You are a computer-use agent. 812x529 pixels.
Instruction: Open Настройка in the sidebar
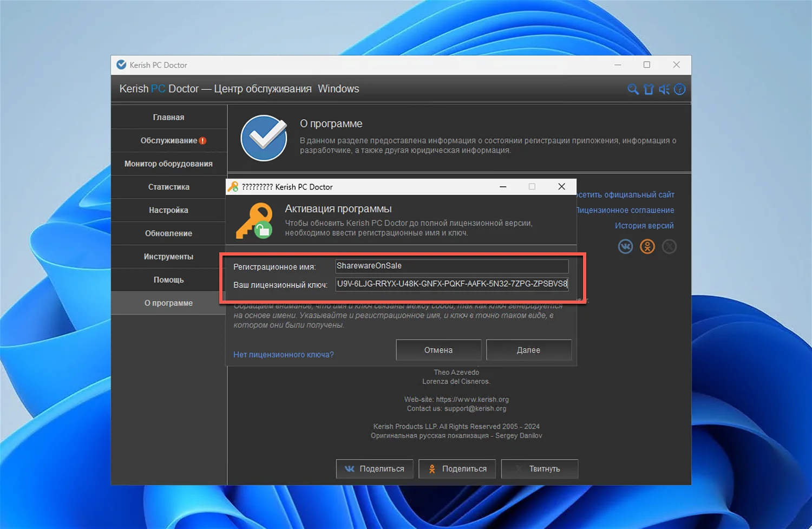pyautogui.click(x=169, y=210)
